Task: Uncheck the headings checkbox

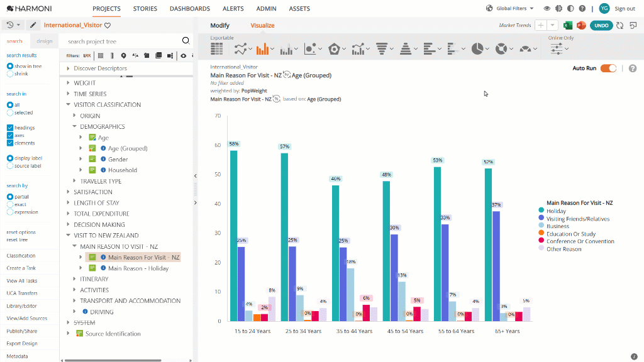Action: [x=10, y=128]
